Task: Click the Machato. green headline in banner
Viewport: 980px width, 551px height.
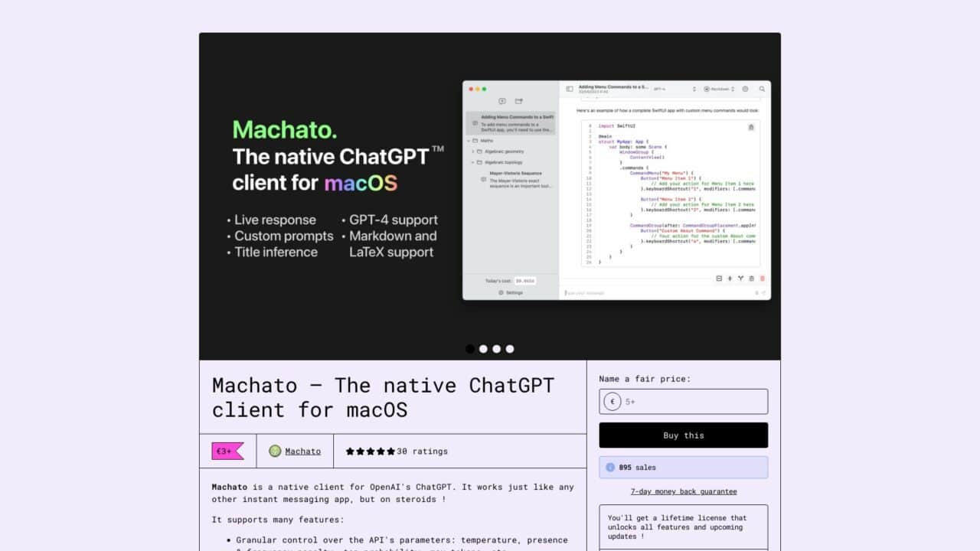Action: tap(285, 129)
